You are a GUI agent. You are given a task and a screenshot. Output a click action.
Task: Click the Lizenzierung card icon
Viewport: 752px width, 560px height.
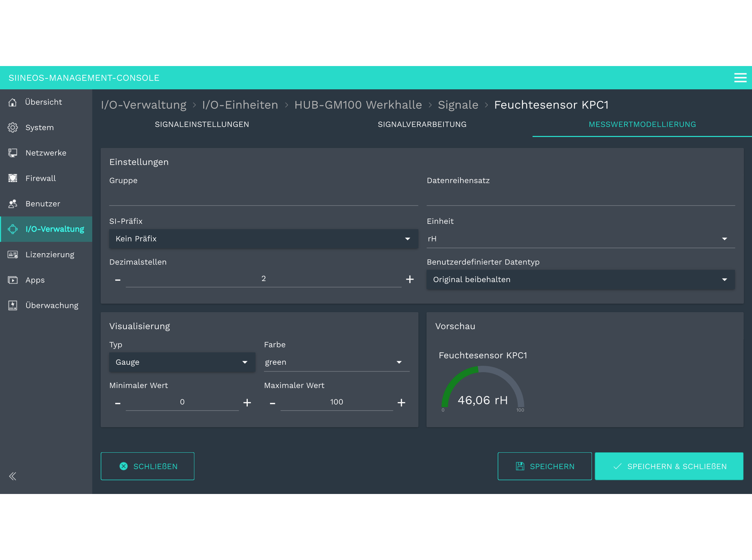click(13, 255)
